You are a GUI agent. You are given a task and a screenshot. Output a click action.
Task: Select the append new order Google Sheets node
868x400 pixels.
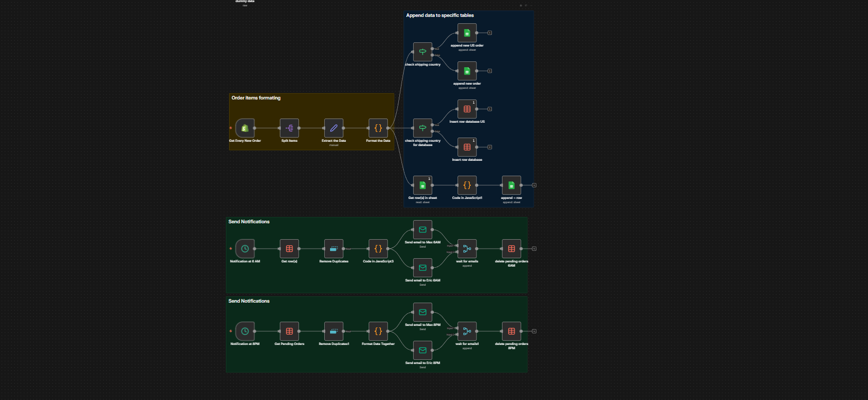click(x=467, y=71)
